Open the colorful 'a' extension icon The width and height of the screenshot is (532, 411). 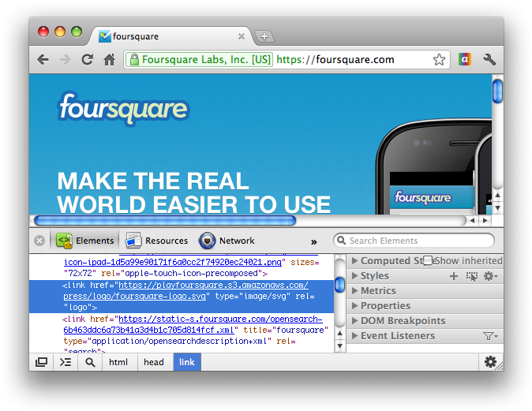pos(465,59)
